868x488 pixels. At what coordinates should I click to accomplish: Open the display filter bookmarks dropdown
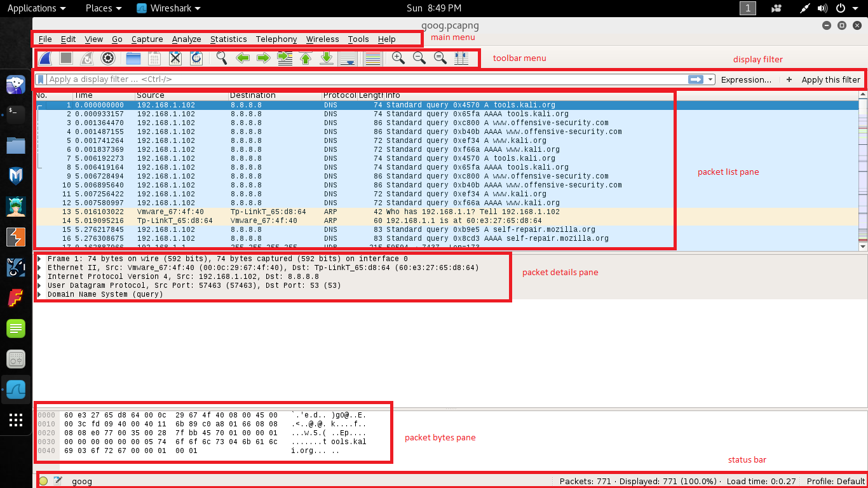(41, 79)
